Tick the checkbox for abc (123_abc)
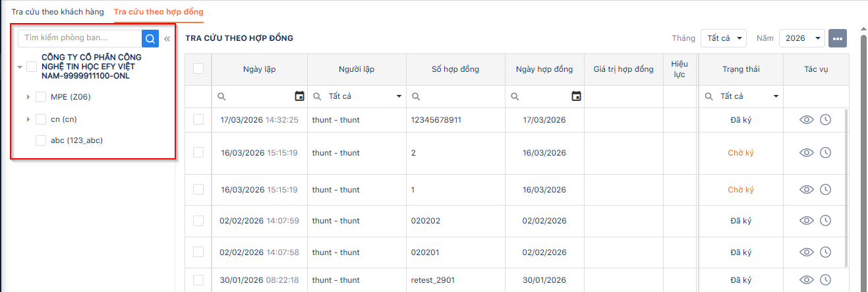Image resolution: width=868 pixels, height=292 pixels. click(x=41, y=140)
